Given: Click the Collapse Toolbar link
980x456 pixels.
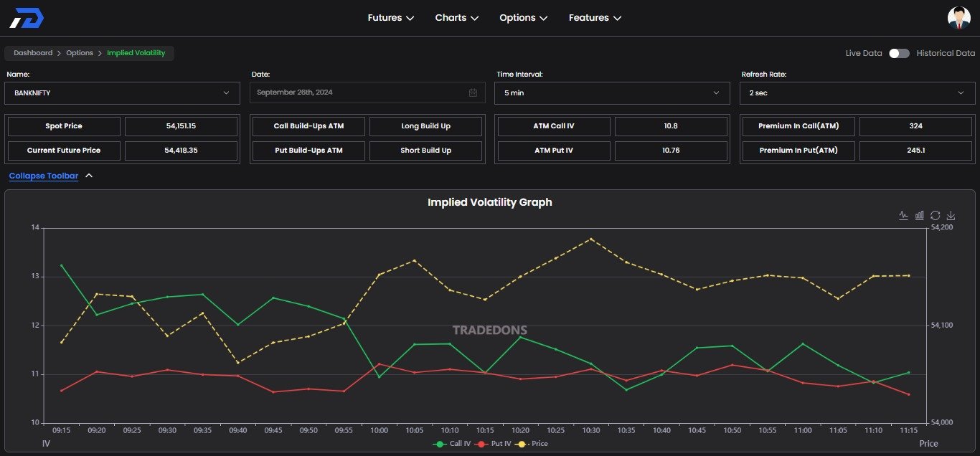Looking at the screenshot, I should 44,176.
